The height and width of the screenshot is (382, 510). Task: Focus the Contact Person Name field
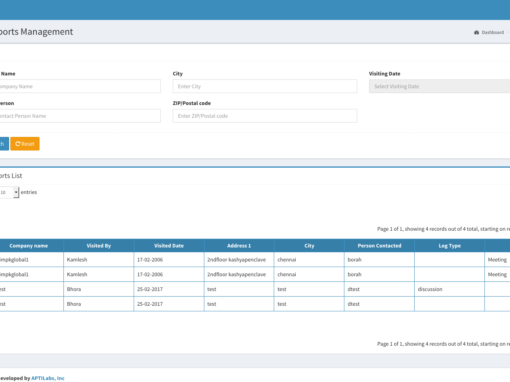tap(80, 116)
